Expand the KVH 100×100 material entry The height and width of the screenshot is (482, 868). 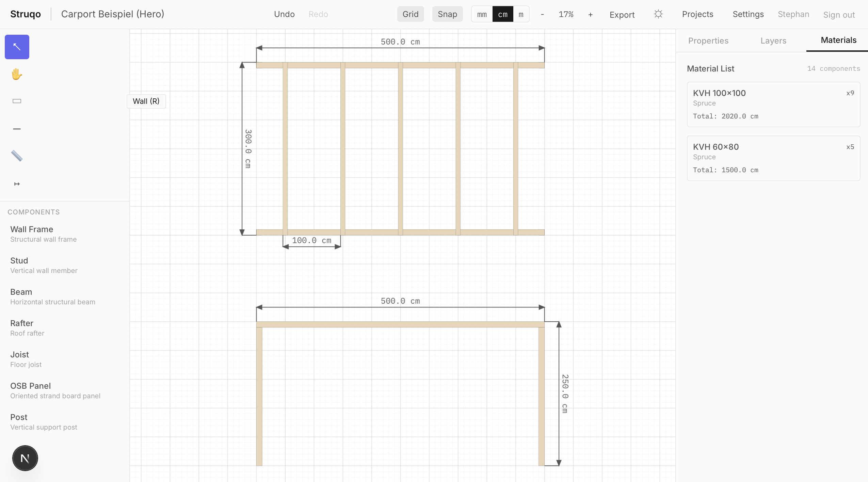tap(773, 104)
